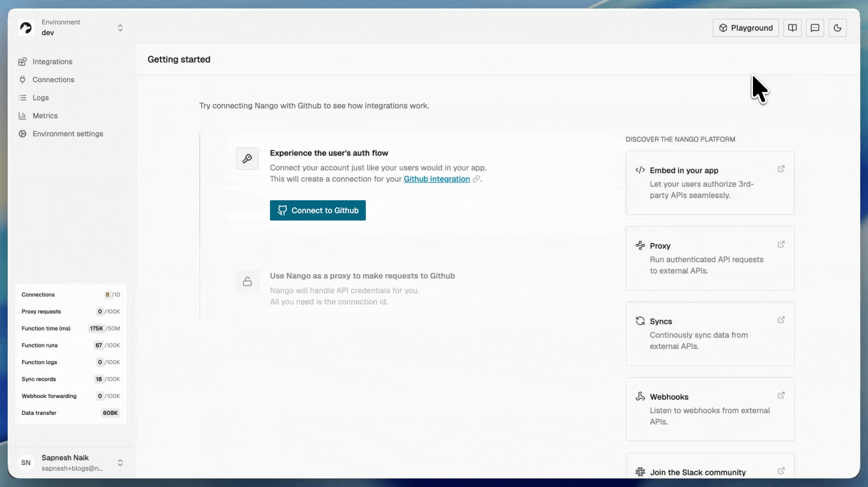Viewport: 868px width, 487px height.
Task: Click the Environment settings gear icon
Action: coord(22,134)
